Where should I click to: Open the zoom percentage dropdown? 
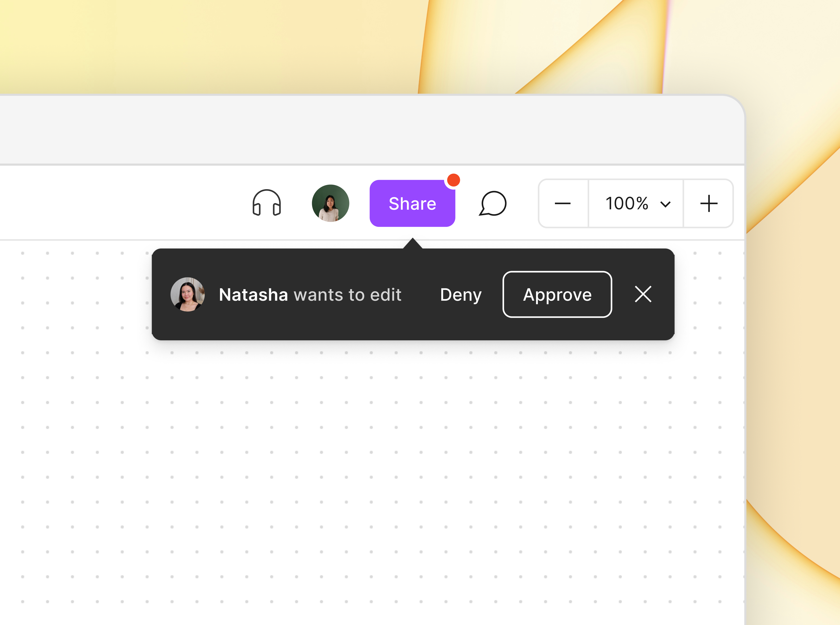[665, 204]
